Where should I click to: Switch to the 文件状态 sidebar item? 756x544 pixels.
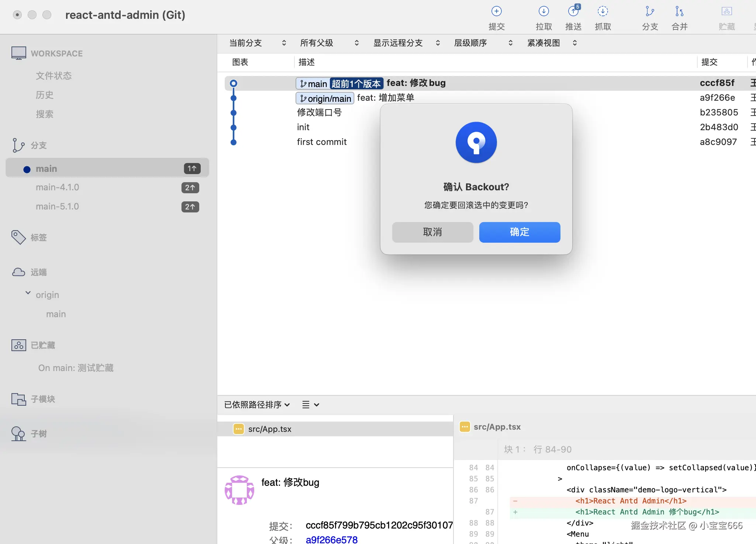point(54,75)
